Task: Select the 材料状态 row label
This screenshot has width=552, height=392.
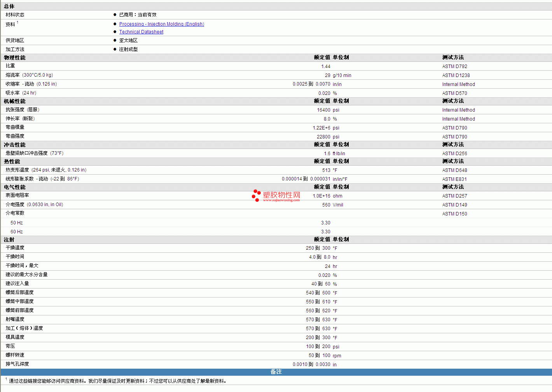Action: [15, 15]
